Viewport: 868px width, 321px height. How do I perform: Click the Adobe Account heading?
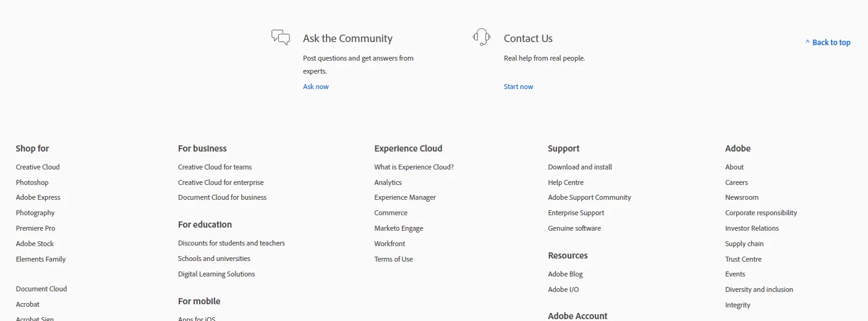click(577, 316)
